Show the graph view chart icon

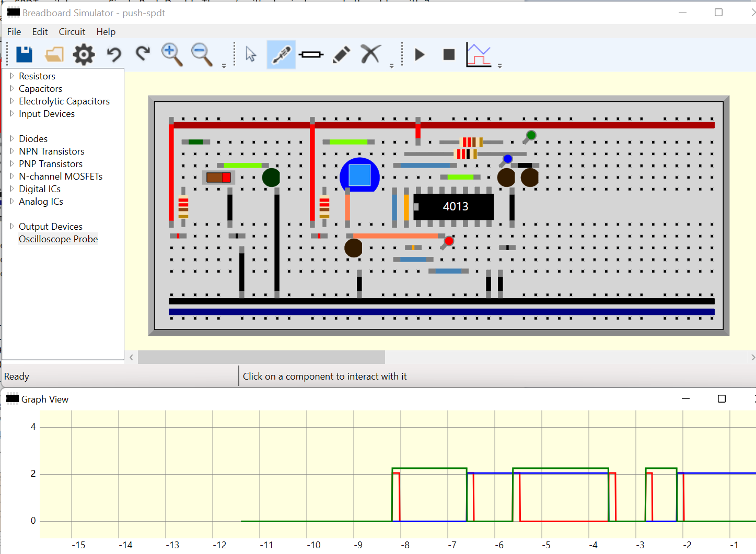[x=479, y=55]
